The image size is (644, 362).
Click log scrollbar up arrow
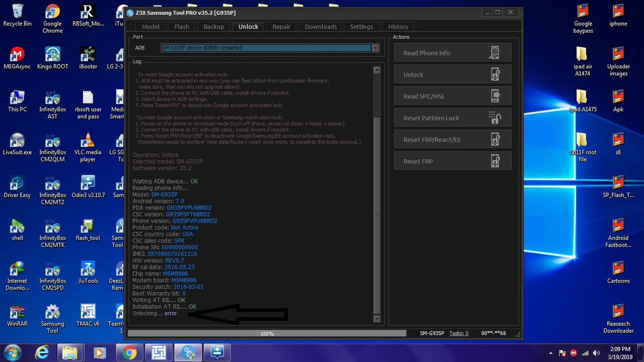click(x=377, y=70)
